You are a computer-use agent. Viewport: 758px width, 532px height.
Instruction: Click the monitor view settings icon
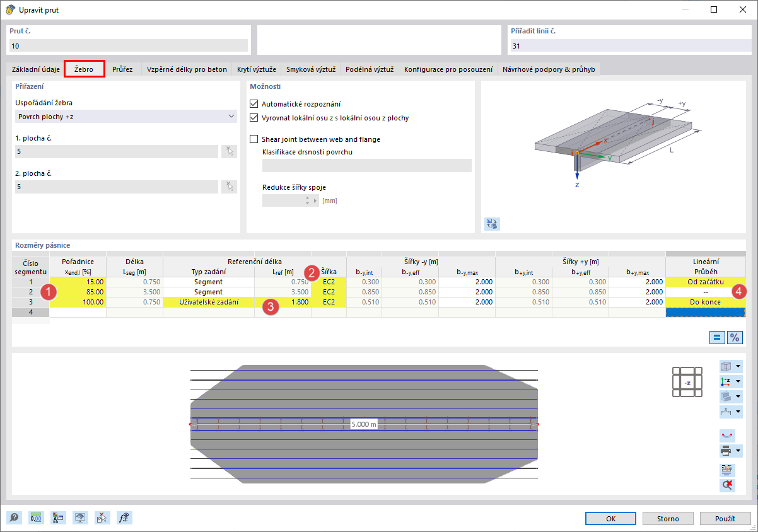pos(80,518)
